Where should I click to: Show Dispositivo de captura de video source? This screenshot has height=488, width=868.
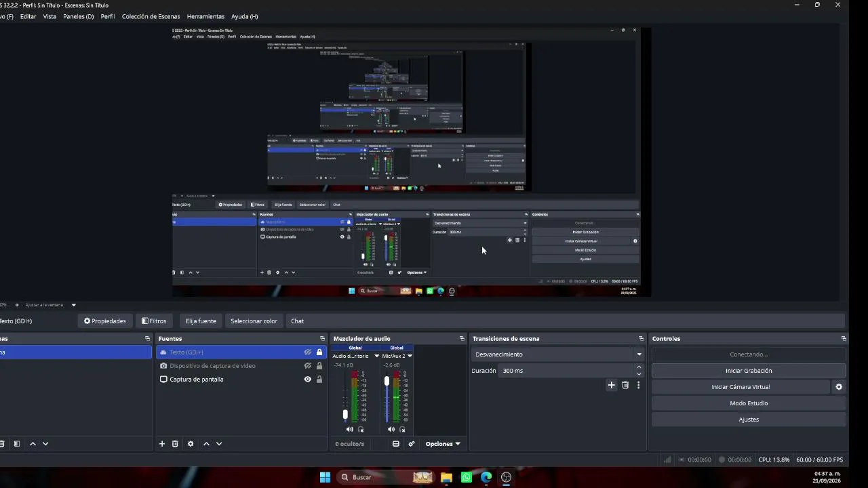(307, 366)
